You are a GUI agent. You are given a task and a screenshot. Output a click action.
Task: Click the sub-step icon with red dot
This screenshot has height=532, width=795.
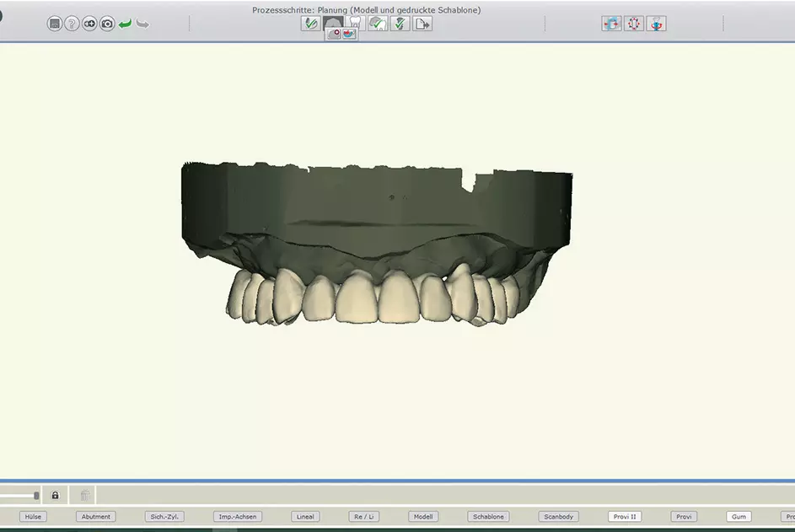[x=334, y=34]
